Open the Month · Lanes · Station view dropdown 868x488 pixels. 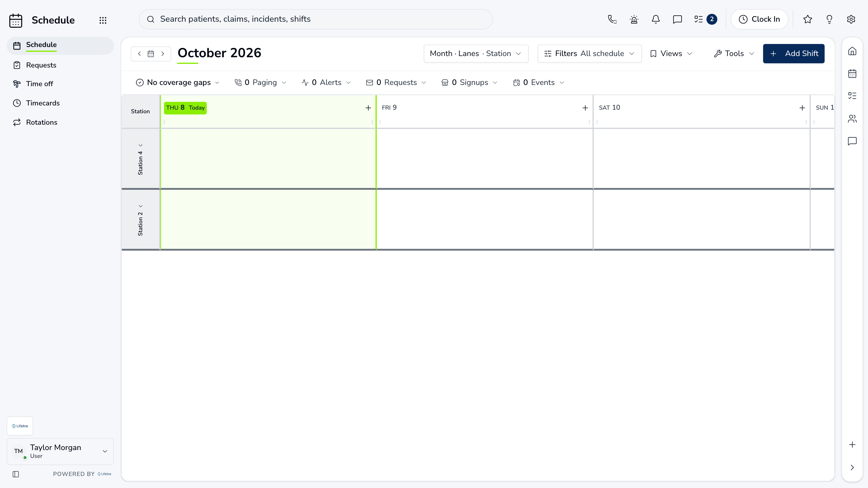tap(476, 54)
